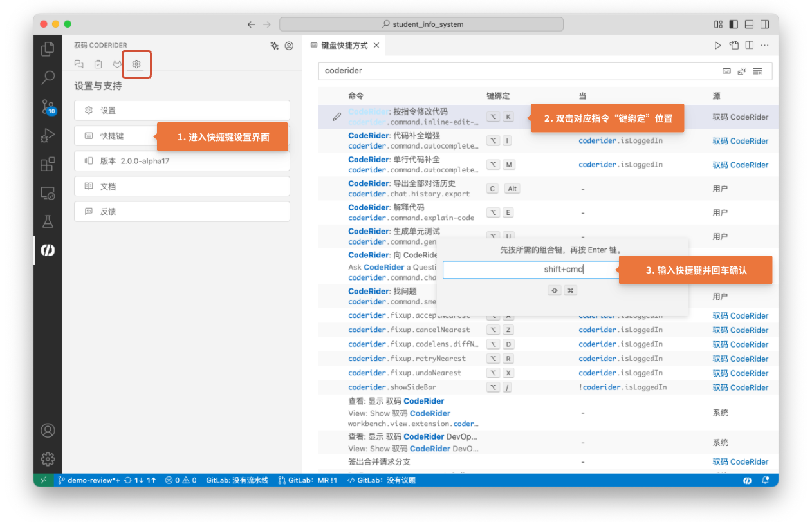The width and height of the screenshot is (812, 522).
Task: Select the 键盘快捷方式 editor tab
Action: pos(344,45)
